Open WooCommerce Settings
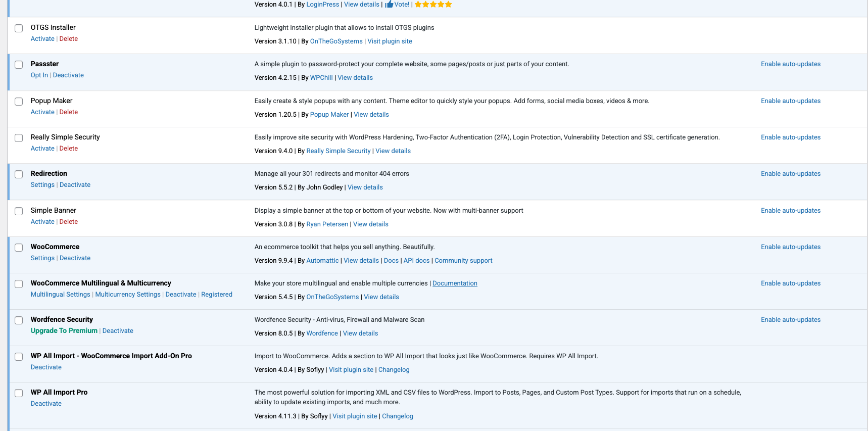This screenshot has width=868, height=431. 42,258
